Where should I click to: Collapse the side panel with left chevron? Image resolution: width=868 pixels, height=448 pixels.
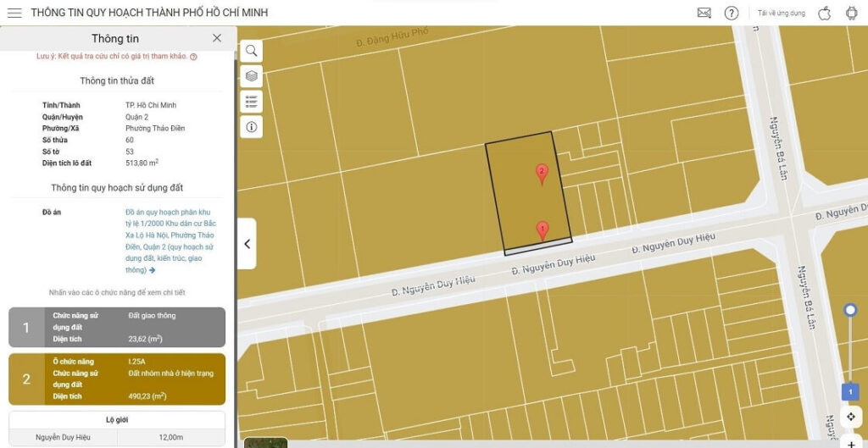[x=247, y=244]
